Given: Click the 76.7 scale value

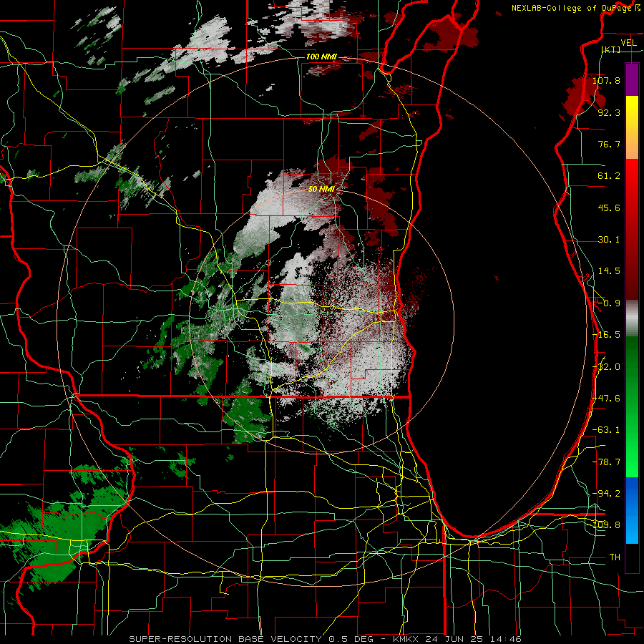Looking at the screenshot, I should pyautogui.click(x=609, y=144).
